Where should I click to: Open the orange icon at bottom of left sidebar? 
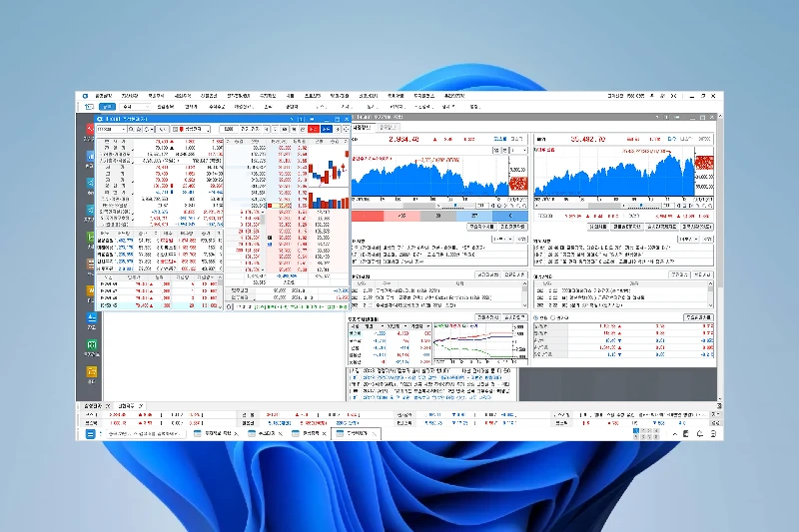pos(90,370)
